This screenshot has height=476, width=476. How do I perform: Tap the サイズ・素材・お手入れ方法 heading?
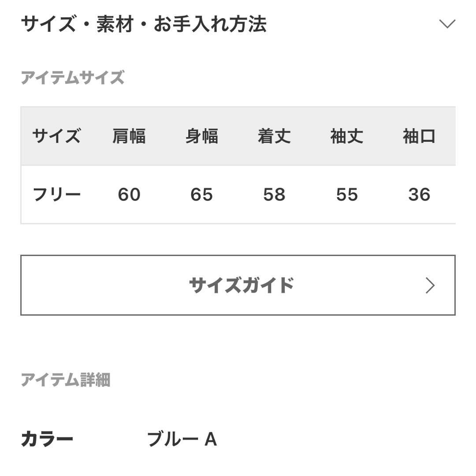[x=144, y=24]
